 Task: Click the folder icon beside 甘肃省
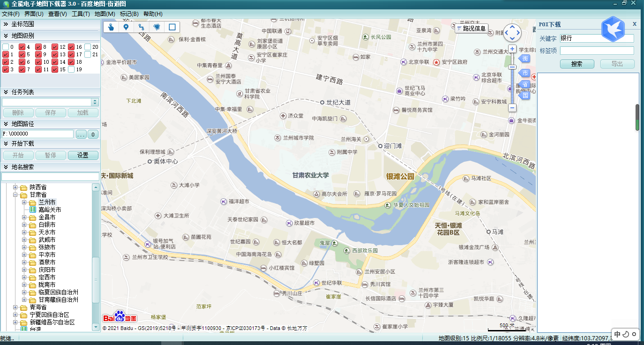coord(23,195)
